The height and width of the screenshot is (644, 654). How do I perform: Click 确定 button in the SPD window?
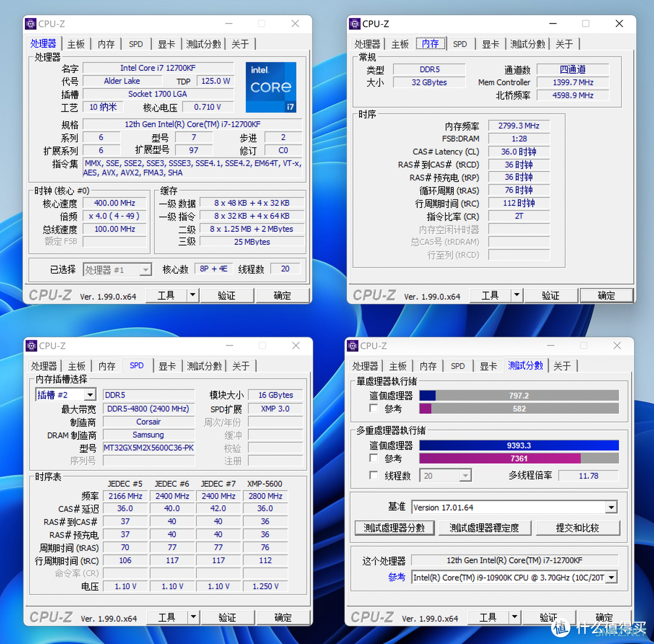(283, 617)
